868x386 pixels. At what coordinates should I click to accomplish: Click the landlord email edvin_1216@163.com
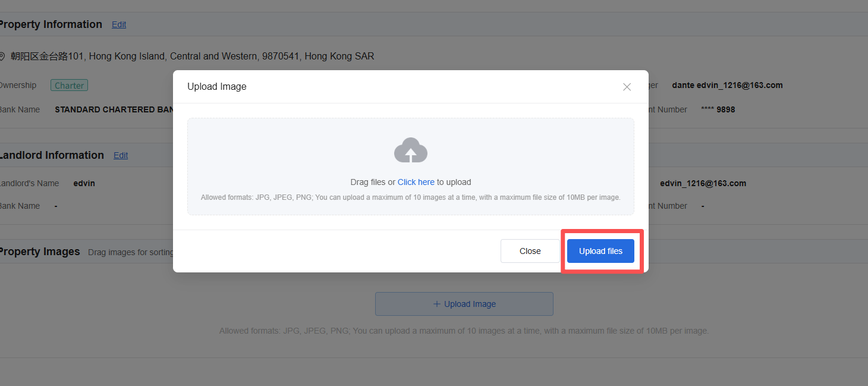click(703, 183)
